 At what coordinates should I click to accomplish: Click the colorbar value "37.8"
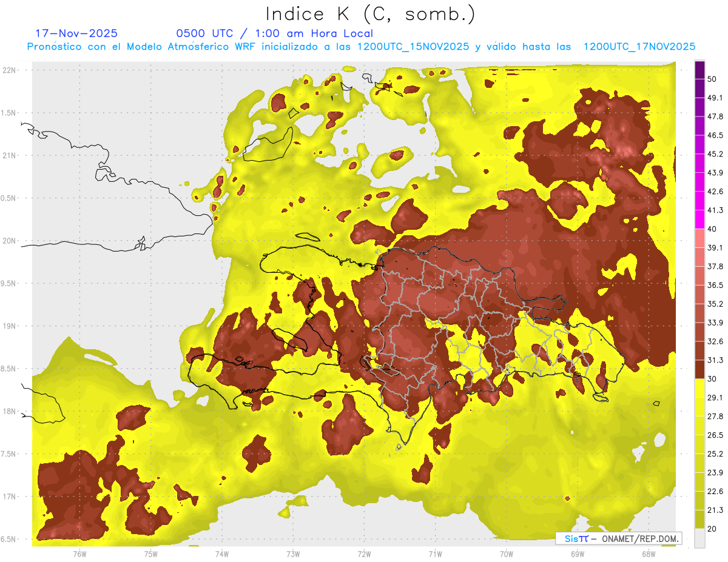(x=715, y=266)
